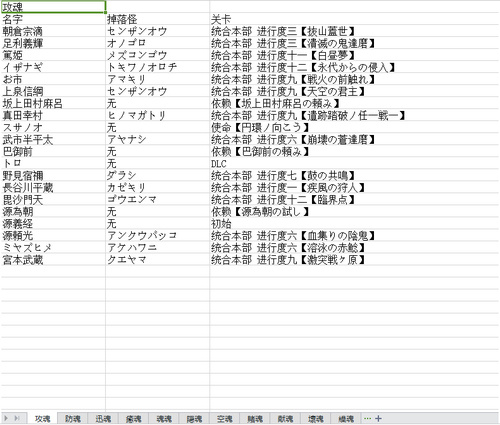Click the cell 源義経
The width and height of the screenshot is (500, 425).
click(x=53, y=223)
